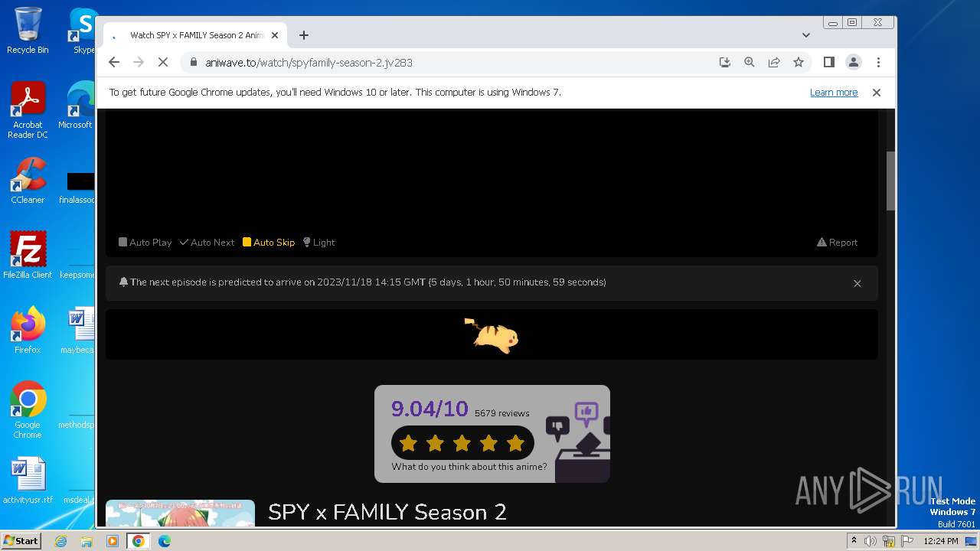Open Google Chrome desktop icon
The image size is (980, 551).
(x=28, y=410)
